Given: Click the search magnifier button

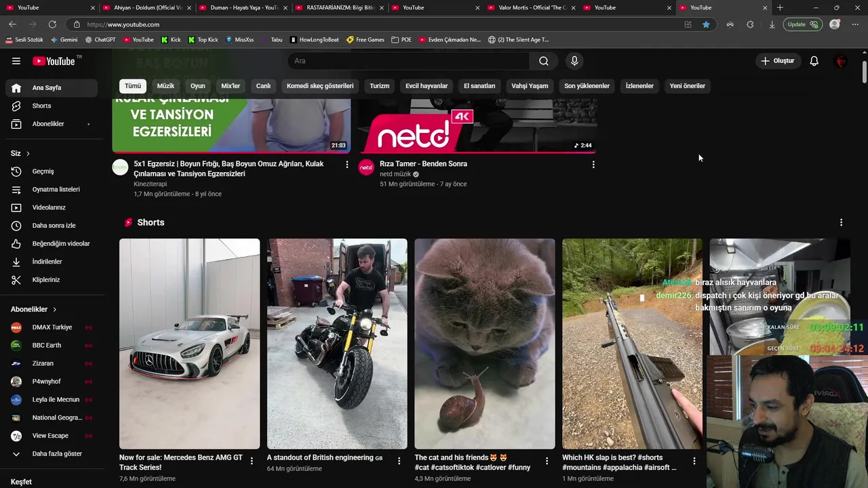Looking at the screenshot, I should 544,61.
